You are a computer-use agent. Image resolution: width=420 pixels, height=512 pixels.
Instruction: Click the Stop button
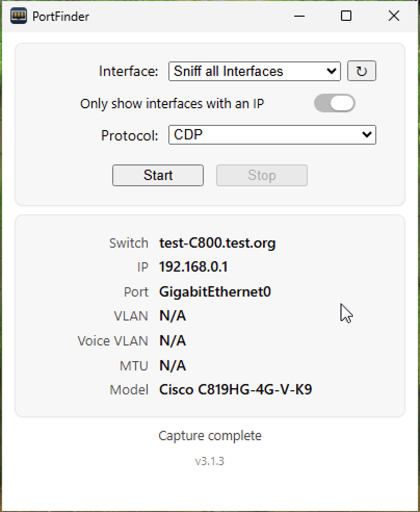[x=261, y=175]
